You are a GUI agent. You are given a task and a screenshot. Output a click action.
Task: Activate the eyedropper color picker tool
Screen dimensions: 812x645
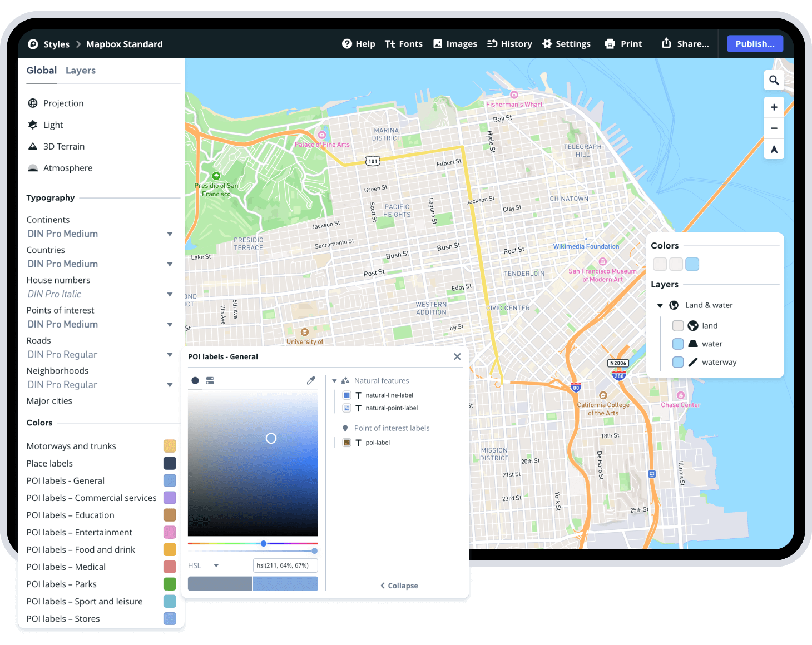point(311,380)
